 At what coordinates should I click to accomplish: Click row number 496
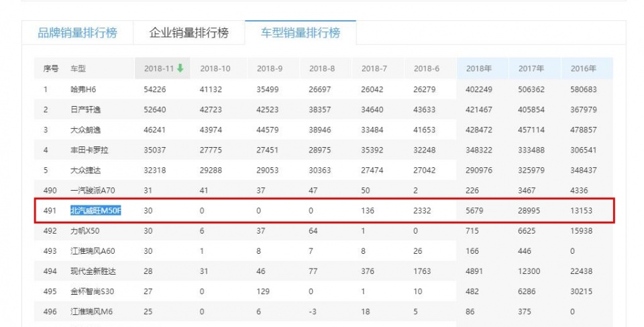[x=50, y=312]
